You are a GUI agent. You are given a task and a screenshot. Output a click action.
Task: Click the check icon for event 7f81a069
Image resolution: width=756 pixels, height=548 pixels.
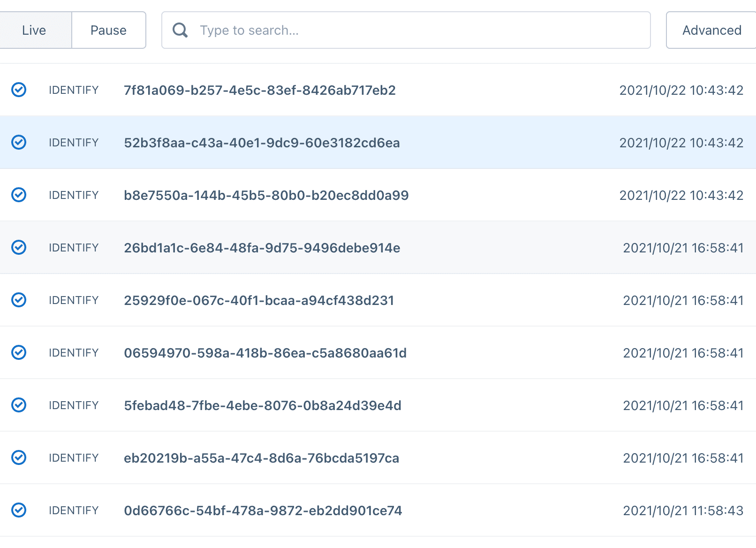[x=19, y=90]
